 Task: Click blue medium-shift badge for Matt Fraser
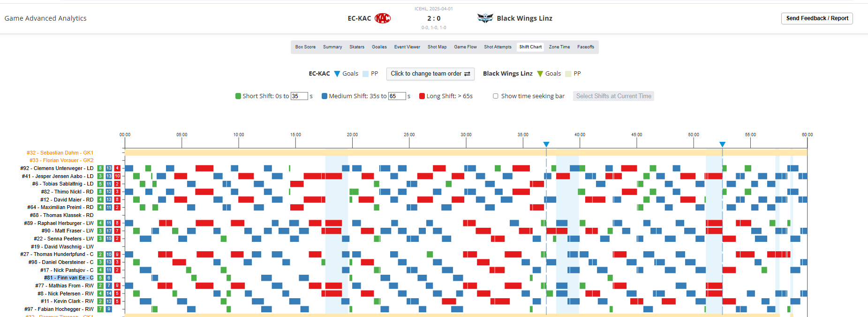click(109, 231)
